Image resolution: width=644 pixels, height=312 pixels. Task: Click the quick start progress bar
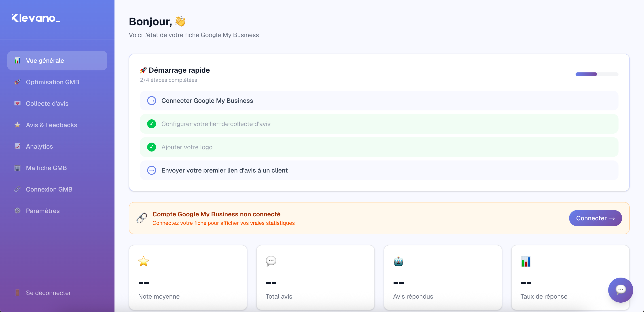(597, 74)
